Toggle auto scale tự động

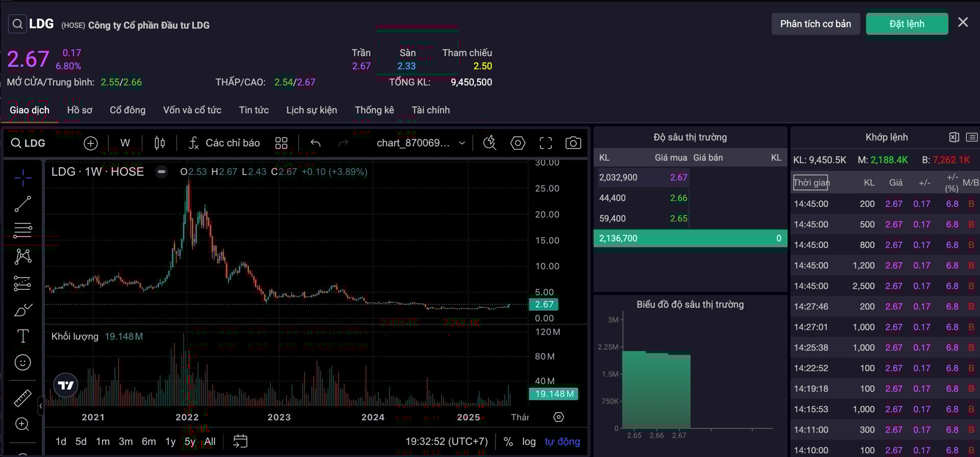562,442
